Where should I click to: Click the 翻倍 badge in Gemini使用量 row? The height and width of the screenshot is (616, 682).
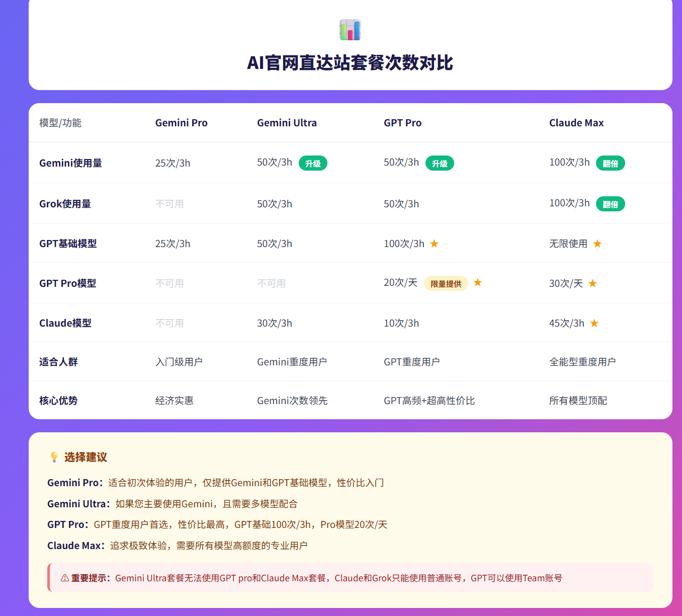tap(610, 163)
